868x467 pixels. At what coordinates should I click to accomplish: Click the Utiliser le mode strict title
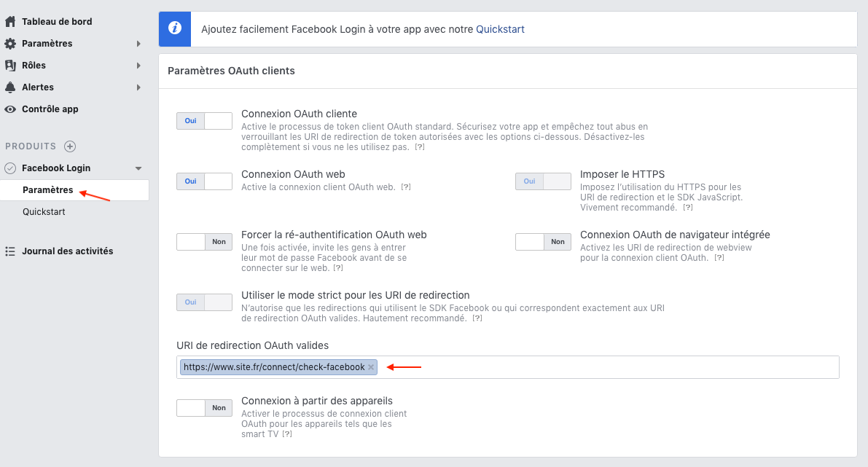pyautogui.click(x=356, y=296)
